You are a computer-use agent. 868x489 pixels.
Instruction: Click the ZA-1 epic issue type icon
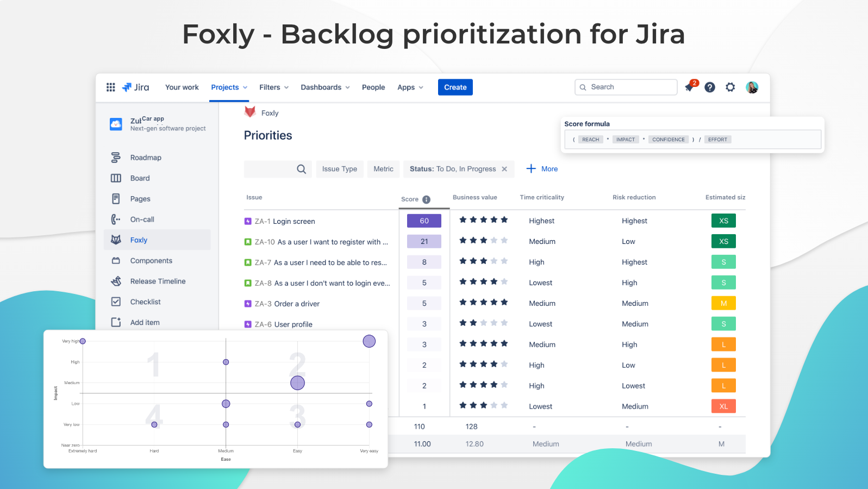[x=248, y=221]
